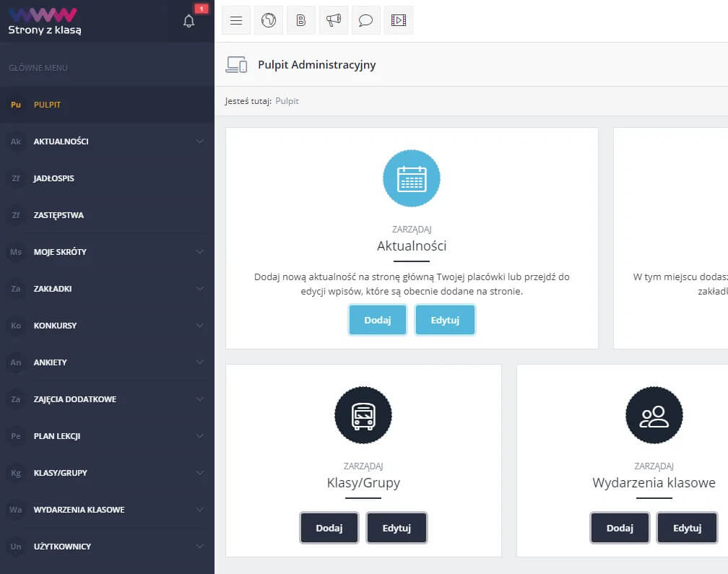
Task: Click Dodaj under Wydarzenia klasowe
Action: coord(620,528)
